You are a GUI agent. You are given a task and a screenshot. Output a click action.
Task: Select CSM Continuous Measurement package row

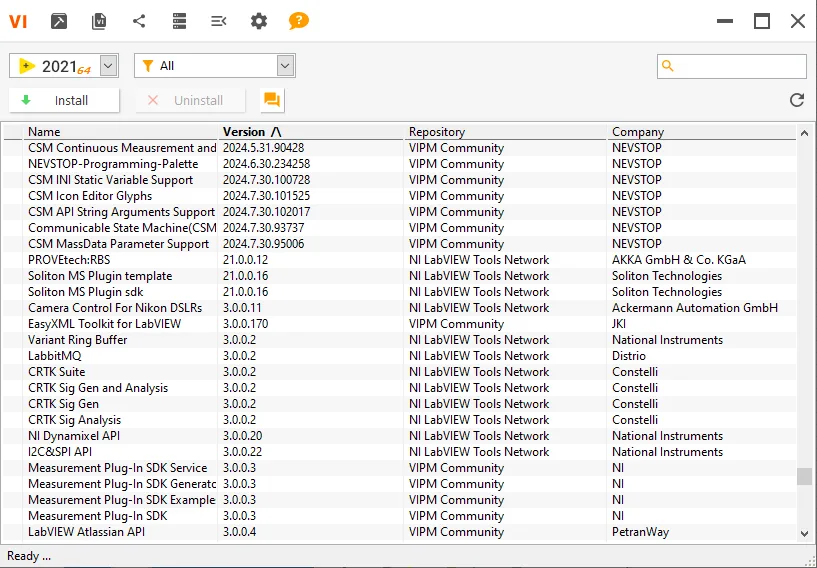400,148
